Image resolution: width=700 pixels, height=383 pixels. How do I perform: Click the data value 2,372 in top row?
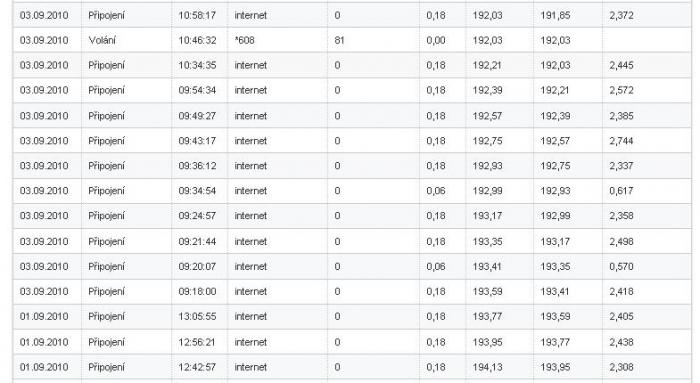pos(621,15)
